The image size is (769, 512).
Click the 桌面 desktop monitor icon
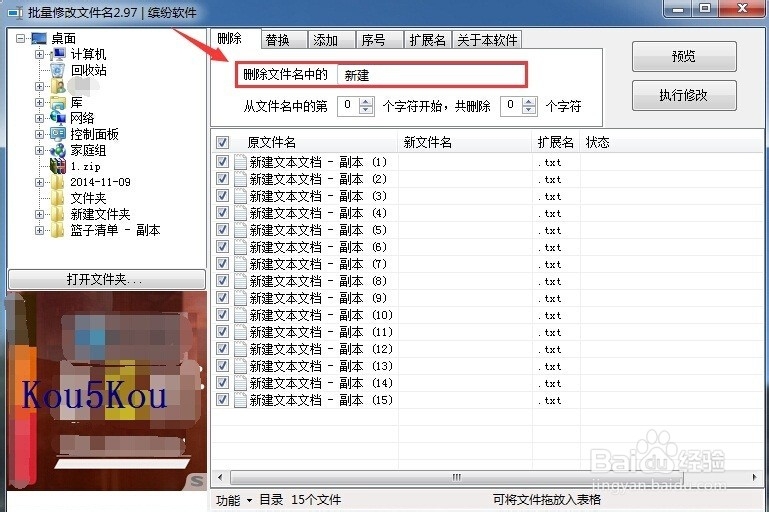pos(39,38)
